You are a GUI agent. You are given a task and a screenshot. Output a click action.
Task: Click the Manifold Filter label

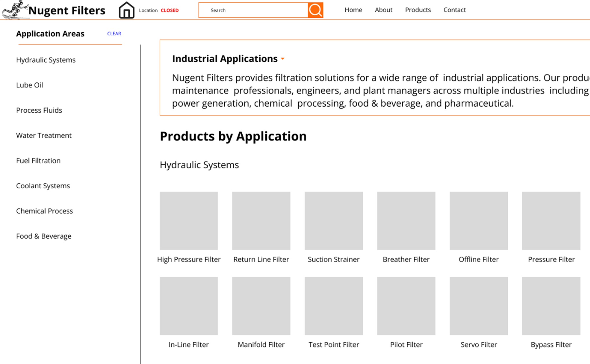click(x=261, y=345)
